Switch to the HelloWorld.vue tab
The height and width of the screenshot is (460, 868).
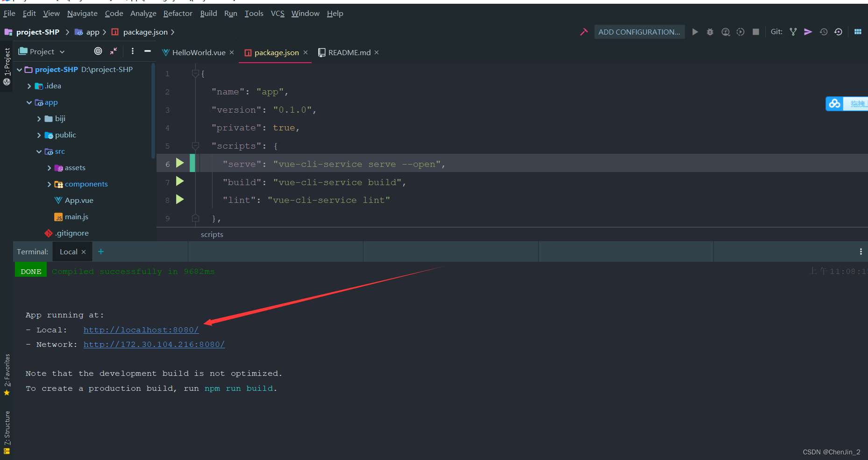(199, 52)
